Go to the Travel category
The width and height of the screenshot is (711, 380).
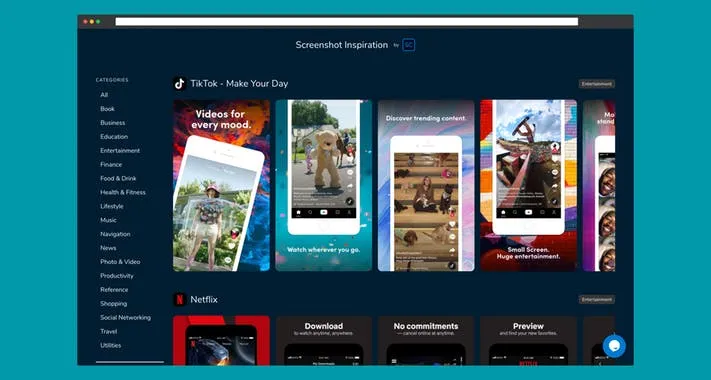108,331
